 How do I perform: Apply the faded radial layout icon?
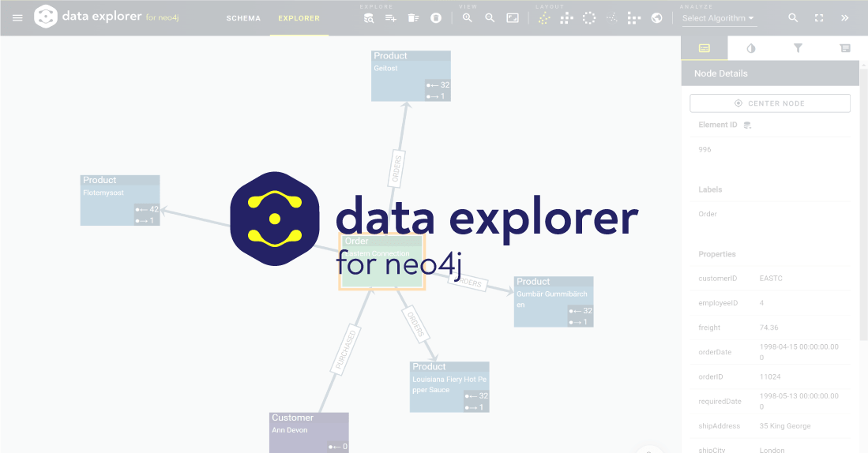pos(611,18)
